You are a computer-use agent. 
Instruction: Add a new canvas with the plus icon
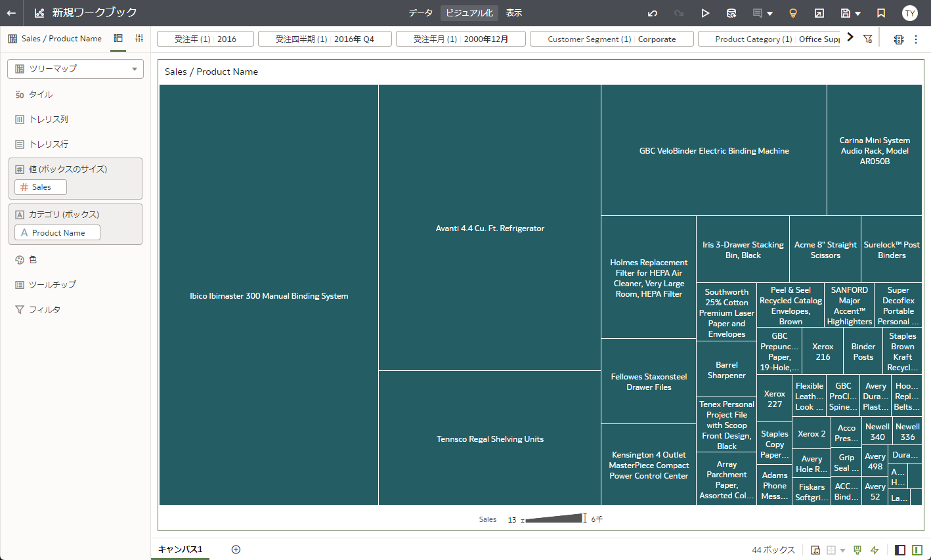236,549
